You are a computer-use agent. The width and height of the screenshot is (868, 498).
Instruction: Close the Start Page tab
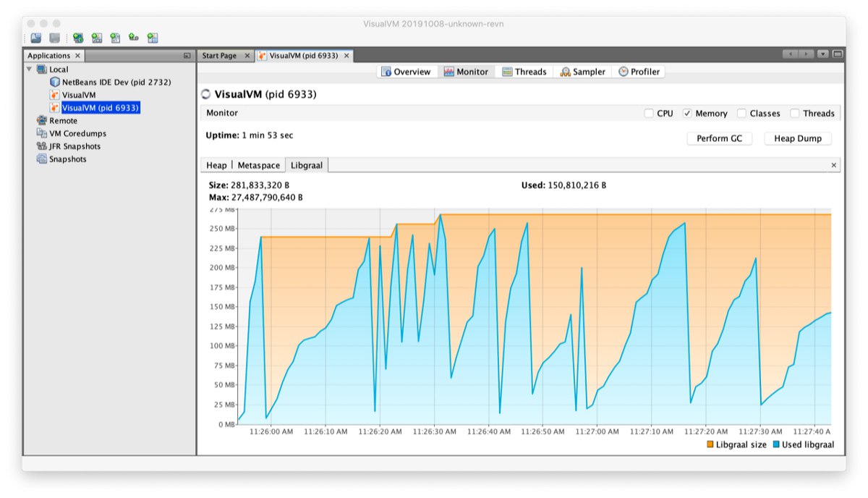click(247, 56)
